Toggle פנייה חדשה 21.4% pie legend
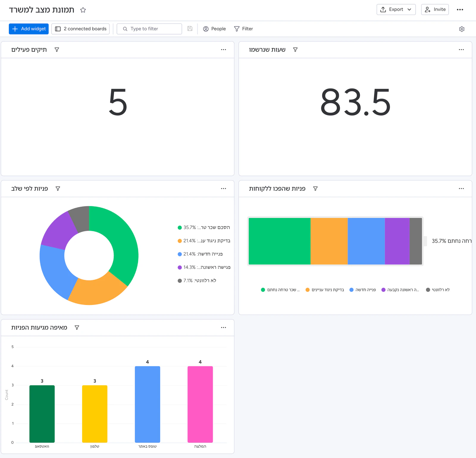The height and width of the screenshot is (458, 476). [x=200, y=254]
